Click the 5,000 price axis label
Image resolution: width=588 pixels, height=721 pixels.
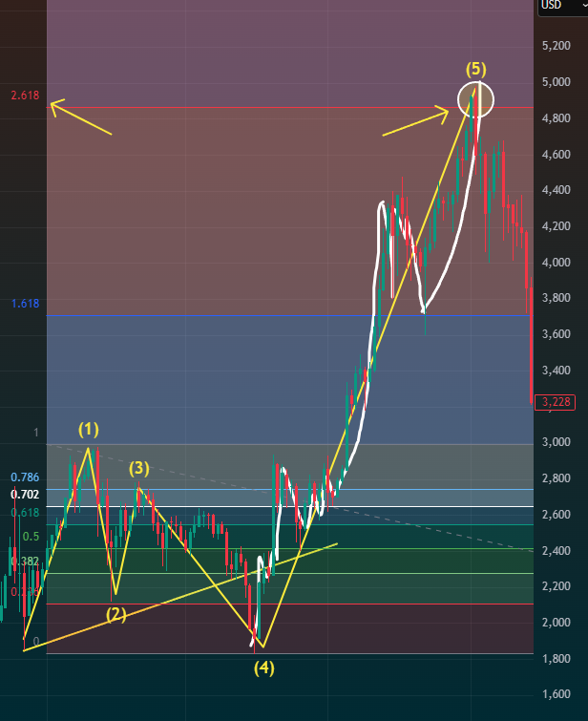coord(556,82)
